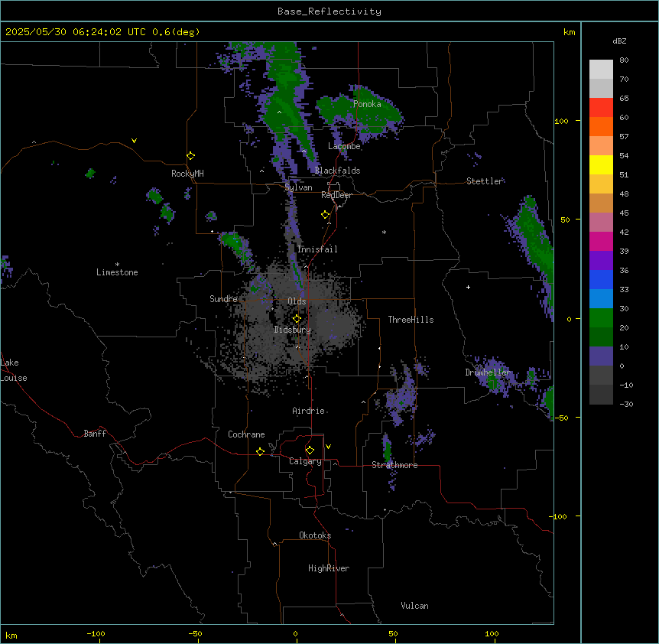Click the RedDeer city label
This screenshot has height=644, width=659.
pos(336,195)
